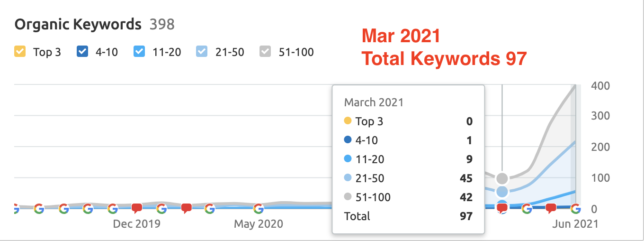Toggle the 4-10 positions checkbox
The width and height of the screenshot is (644, 241).
[82, 51]
